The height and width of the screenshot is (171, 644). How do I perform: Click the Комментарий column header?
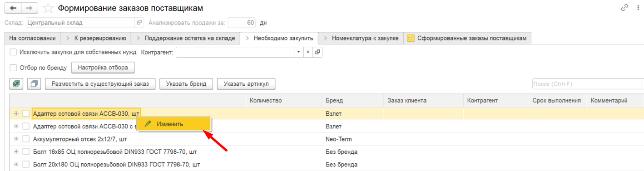(x=615, y=100)
